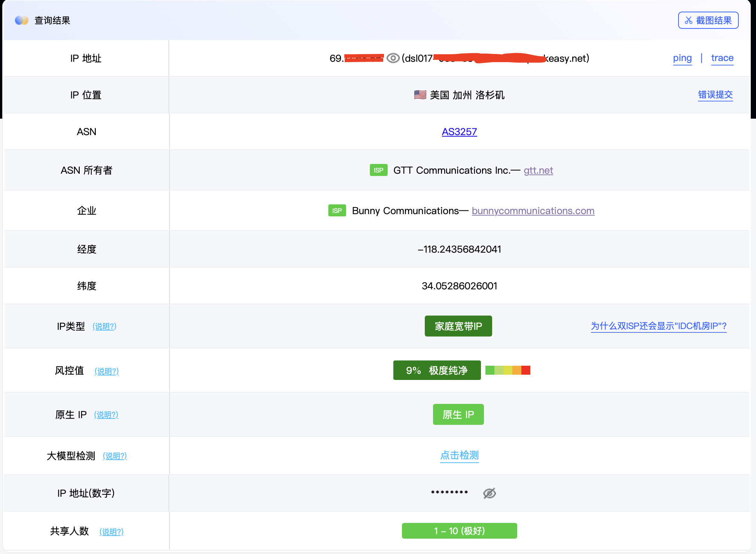This screenshot has height=554, width=756.
Task: Click the 错误提交 error report link
Action: (x=715, y=95)
